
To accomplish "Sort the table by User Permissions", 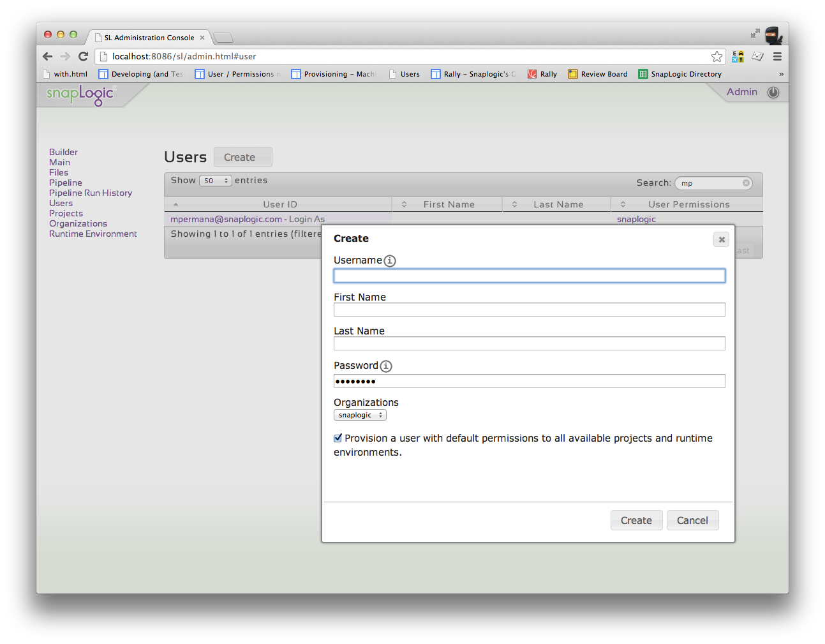I will click(x=687, y=204).
